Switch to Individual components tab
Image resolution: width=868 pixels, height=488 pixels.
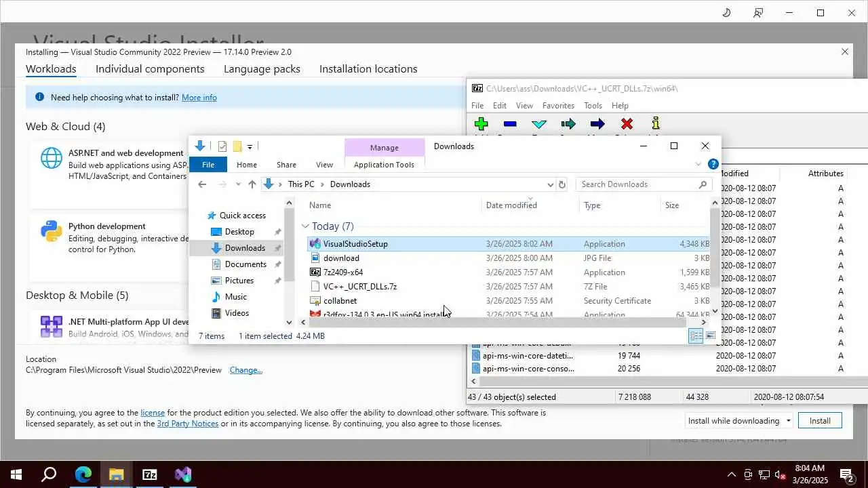click(150, 69)
